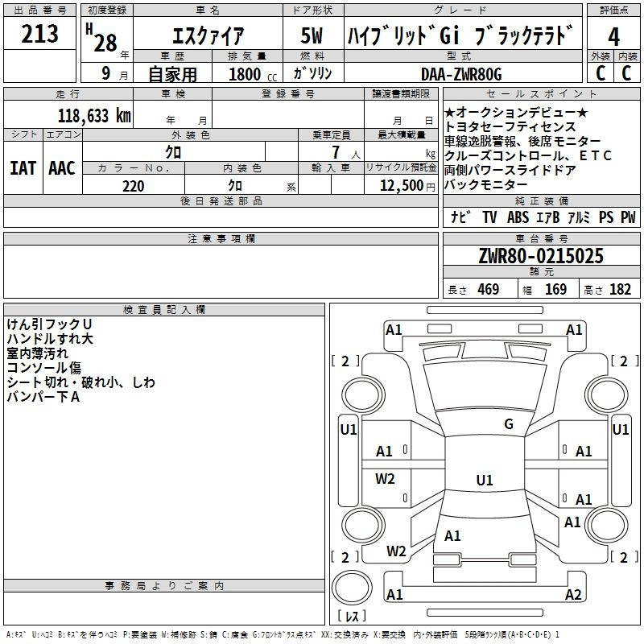Select the アルミ equipment entry
The image size is (644, 644).
(579, 217)
